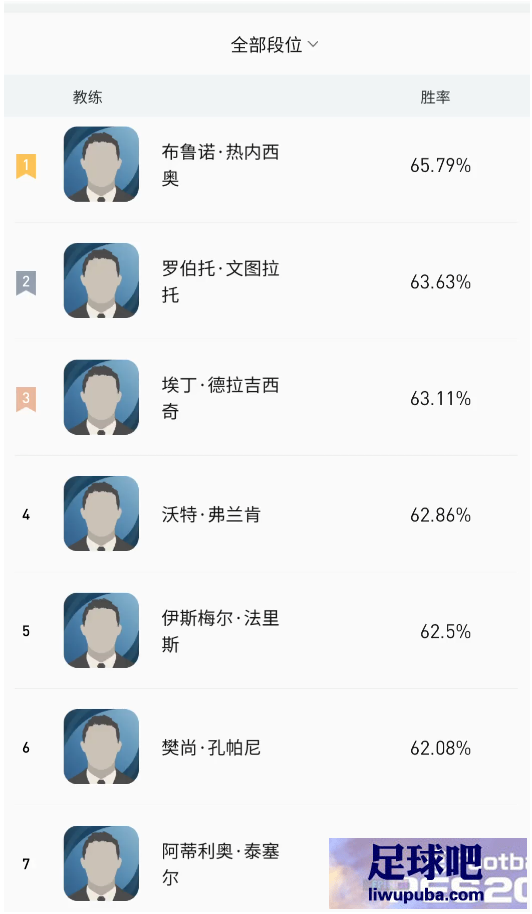Screen dimensions: 532x914
Task: Open avatar of 罗伯托·文图拉托
Action: pos(101,281)
